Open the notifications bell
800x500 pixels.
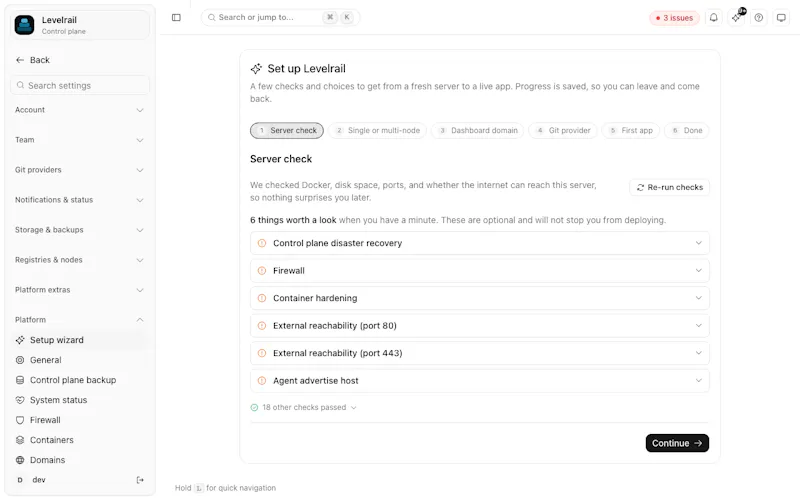pyautogui.click(x=713, y=17)
